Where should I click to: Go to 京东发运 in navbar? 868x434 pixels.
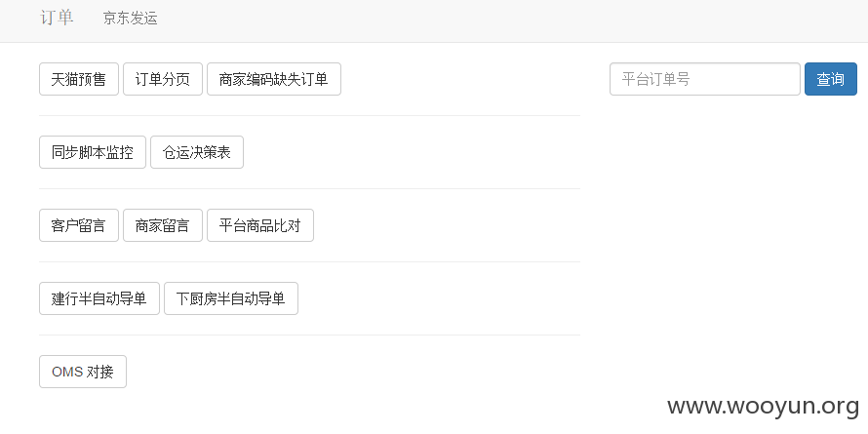tap(131, 19)
